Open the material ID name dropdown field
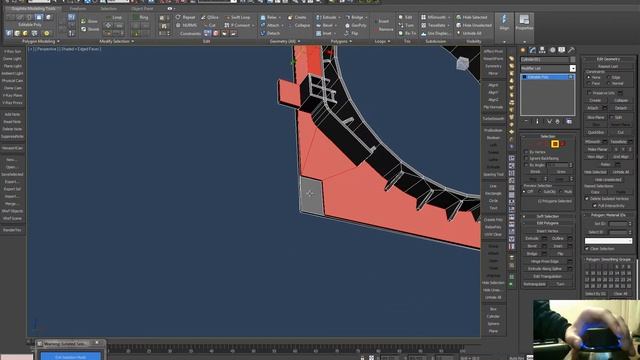This screenshot has height=360, width=640. [608, 241]
